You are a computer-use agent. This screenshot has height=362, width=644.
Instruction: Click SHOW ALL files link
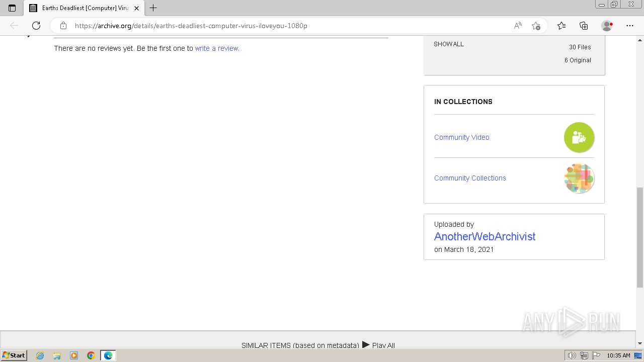click(449, 44)
